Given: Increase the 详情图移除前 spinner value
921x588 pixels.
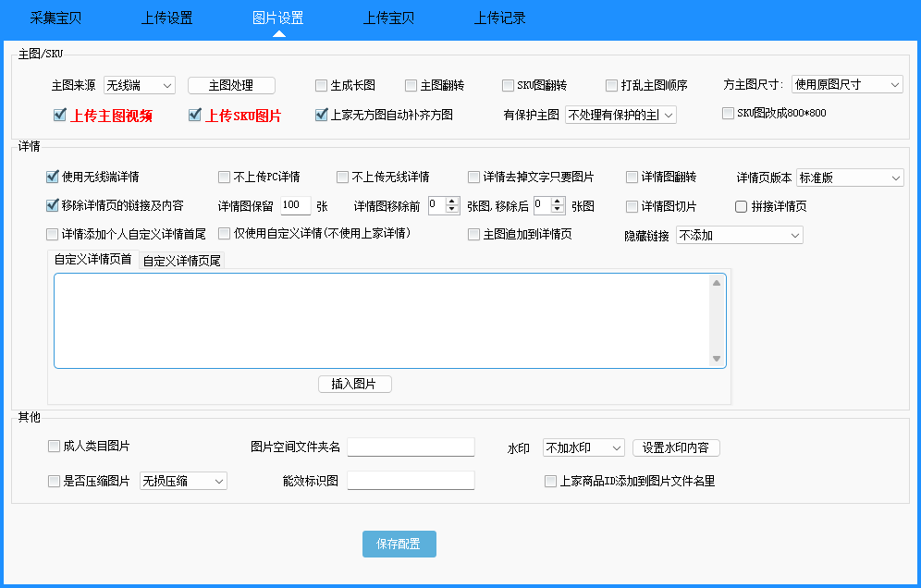Looking at the screenshot, I should click(x=452, y=202).
